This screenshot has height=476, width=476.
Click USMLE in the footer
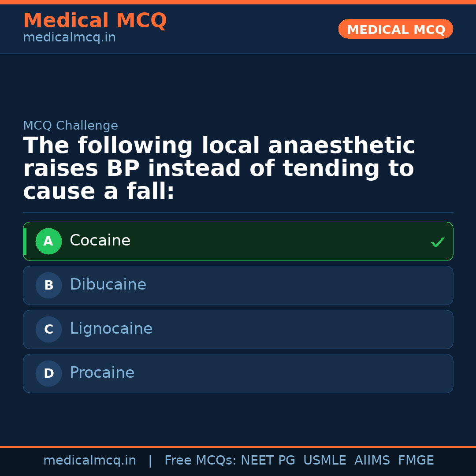(x=324, y=461)
